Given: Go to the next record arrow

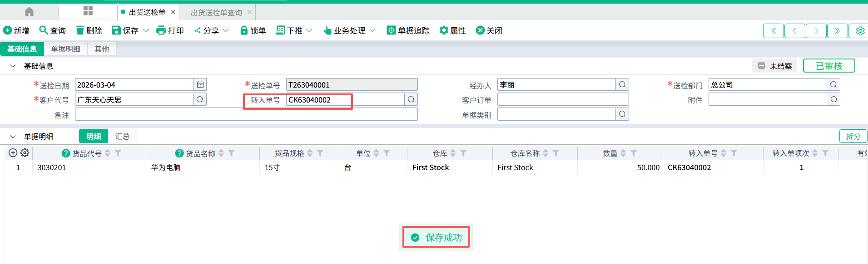Looking at the screenshot, I should 816,31.
